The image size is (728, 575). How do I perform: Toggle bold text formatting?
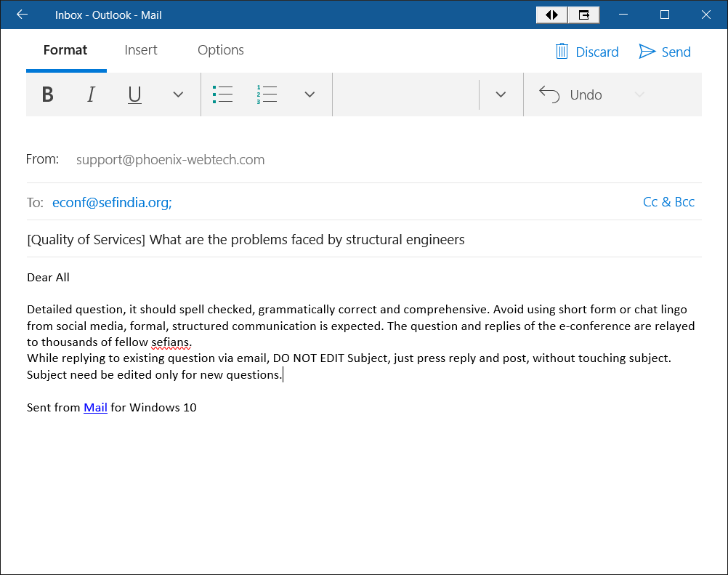point(48,95)
